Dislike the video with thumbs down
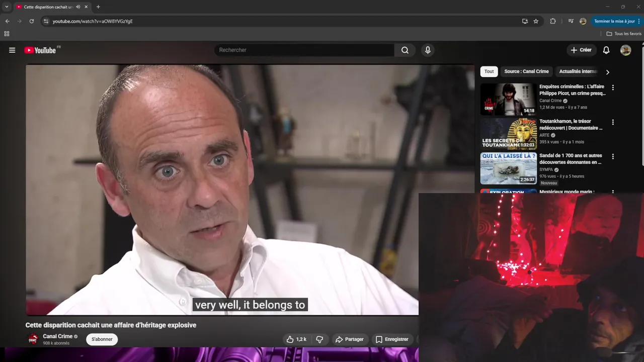 coord(319,339)
